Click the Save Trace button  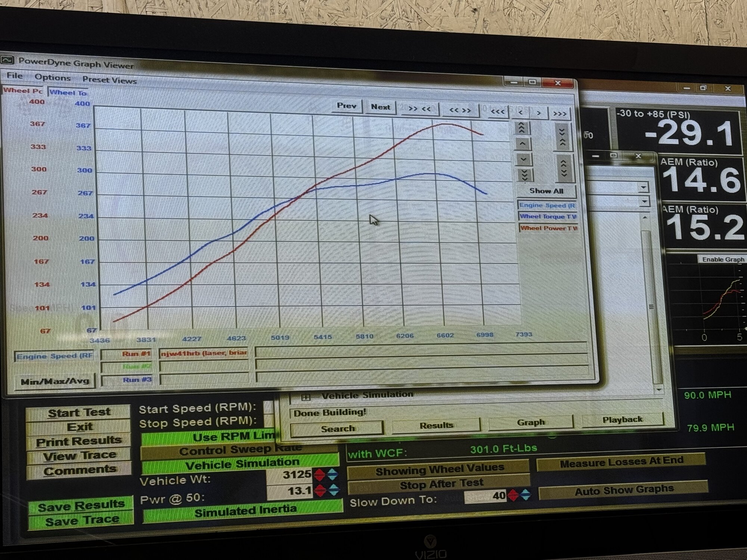(82, 520)
